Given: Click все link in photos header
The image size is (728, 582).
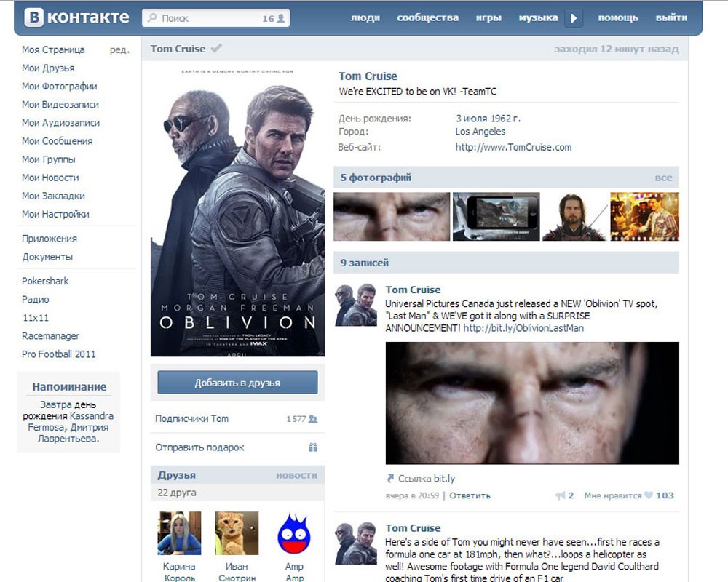Looking at the screenshot, I should tap(663, 178).
